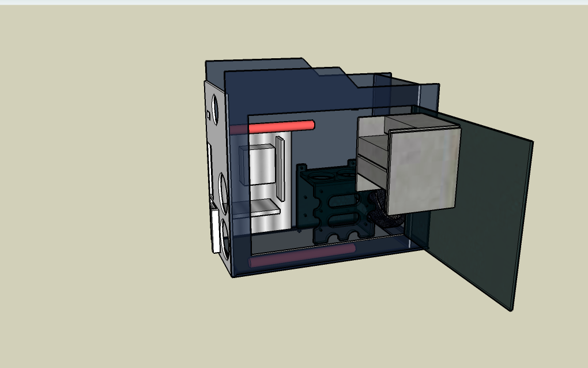Select the silver drive cage front face

tap(424, 171)
